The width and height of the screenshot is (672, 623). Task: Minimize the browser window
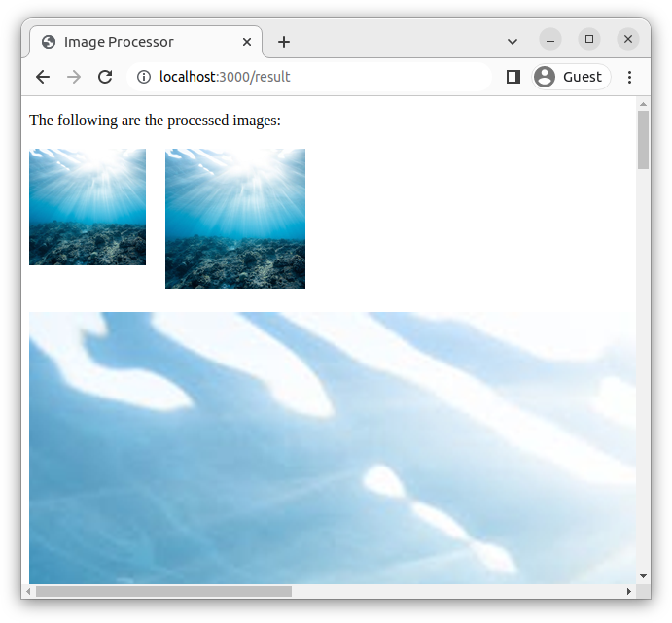coord(550,40)
